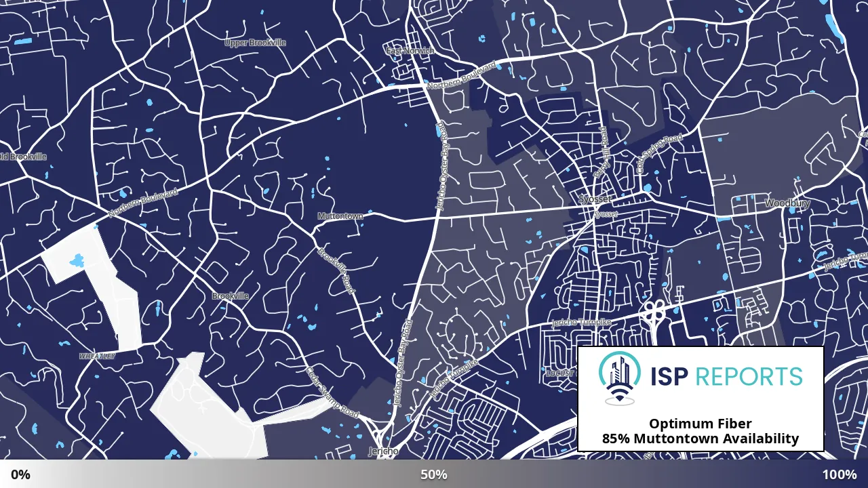Click the Cedar Swamp Road label
The image size is (868, 488).
(x=332, y=393)
